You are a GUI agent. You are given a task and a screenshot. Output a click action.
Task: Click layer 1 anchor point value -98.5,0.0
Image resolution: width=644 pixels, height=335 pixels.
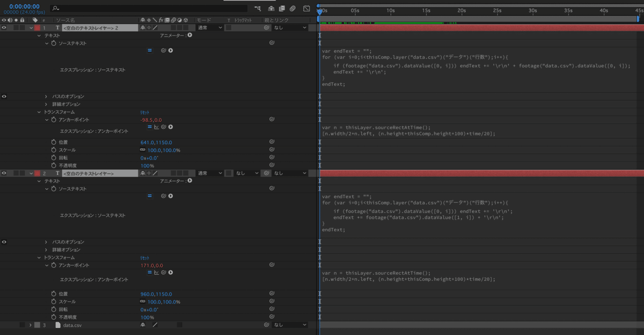pos(151,120)
